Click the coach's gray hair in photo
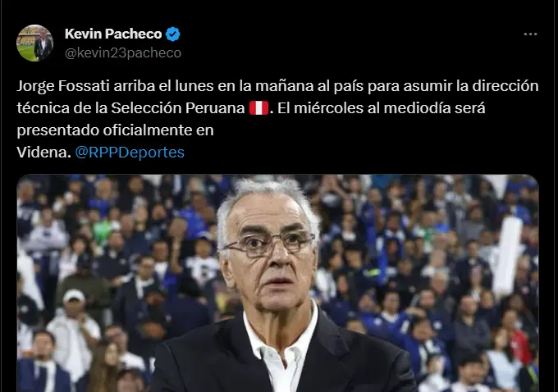This screenshot has width=558, height=392. (266, 199)
